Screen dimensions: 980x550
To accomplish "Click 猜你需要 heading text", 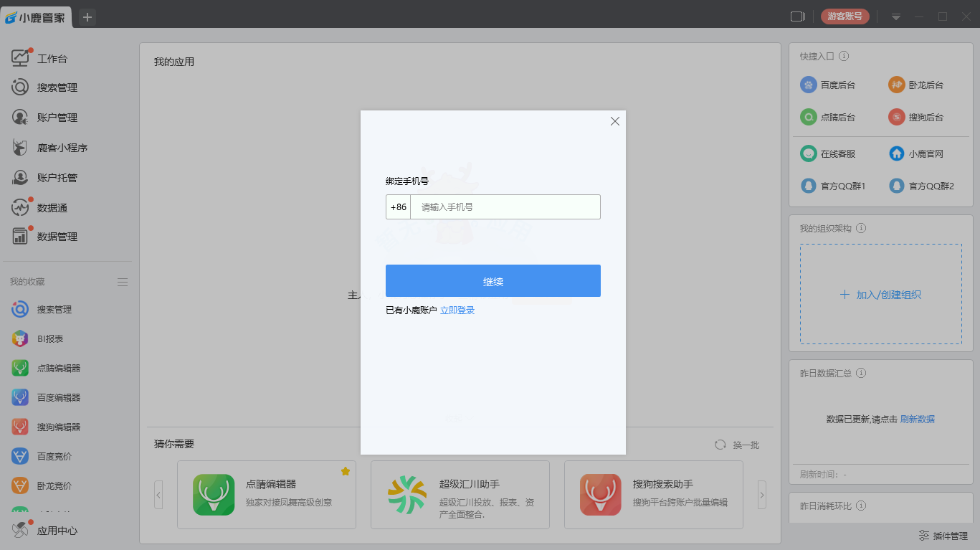I will (174, 444).
